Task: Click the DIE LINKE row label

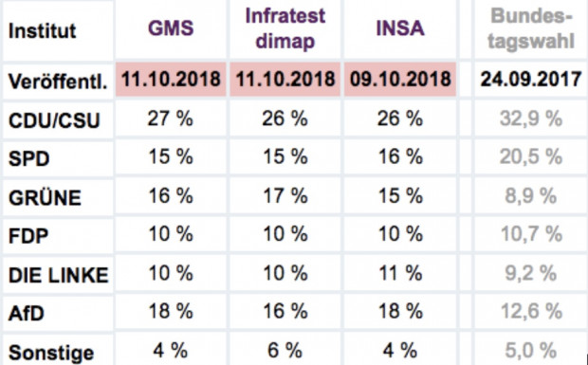Action: [x=58, y=276]
